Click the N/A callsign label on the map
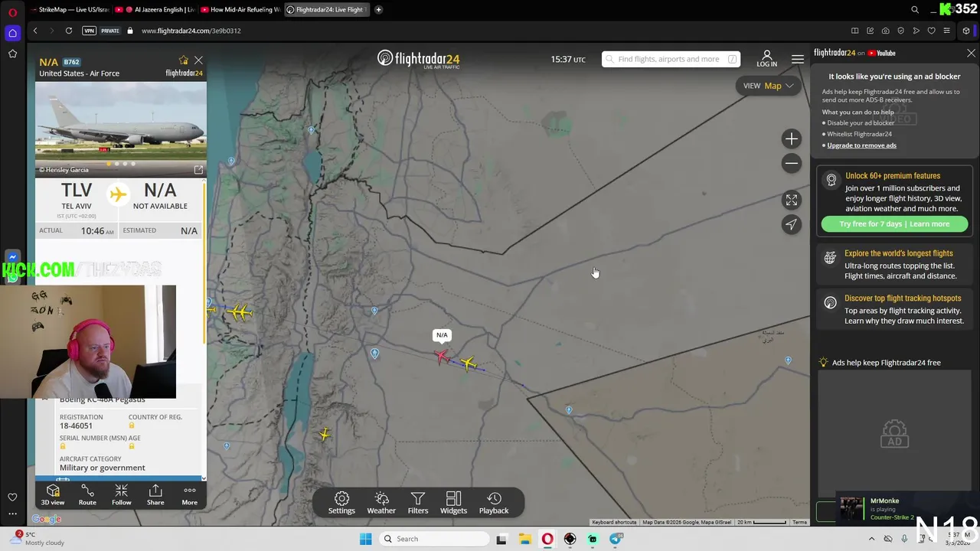Viewport: 980px width, 551px height. point(442,335)
